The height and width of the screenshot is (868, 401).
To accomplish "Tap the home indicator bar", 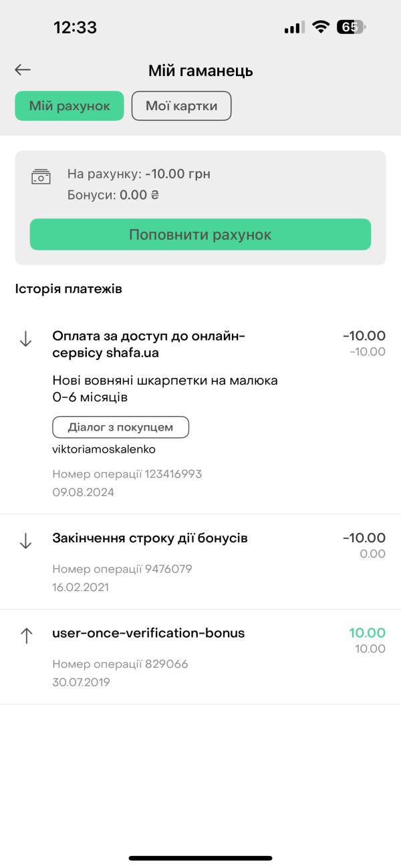I will pyautogui.click(x=200, y=858).
